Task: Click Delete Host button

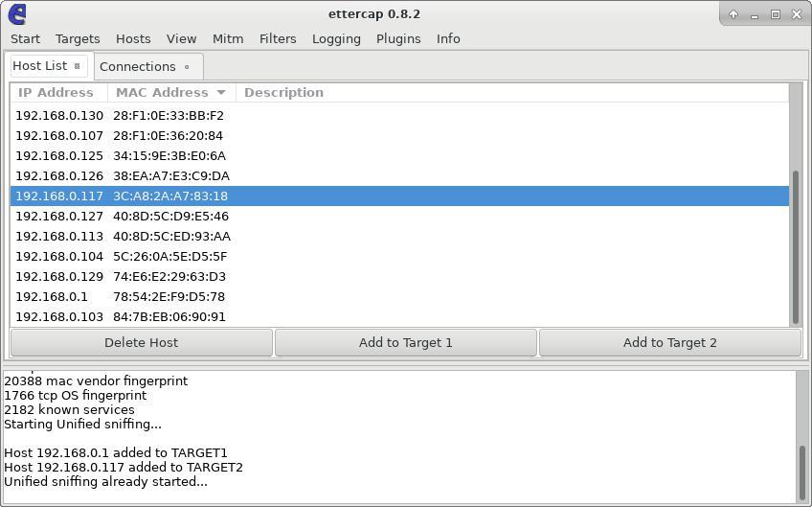Action: click(x=142, y=343)
